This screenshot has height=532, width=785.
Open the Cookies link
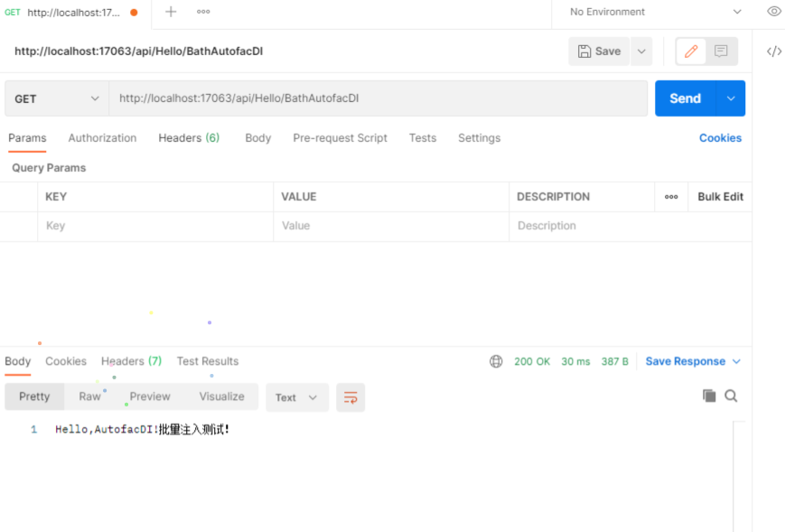[720, 138]
